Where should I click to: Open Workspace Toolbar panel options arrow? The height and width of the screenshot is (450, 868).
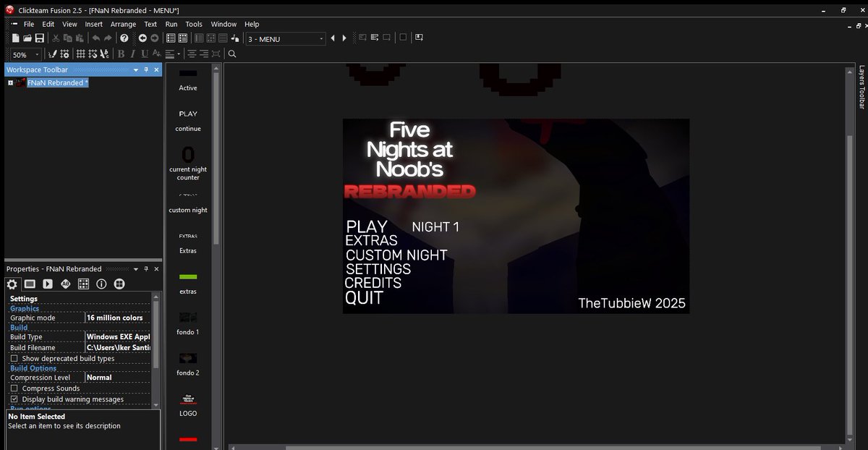[x=135, y=69]
